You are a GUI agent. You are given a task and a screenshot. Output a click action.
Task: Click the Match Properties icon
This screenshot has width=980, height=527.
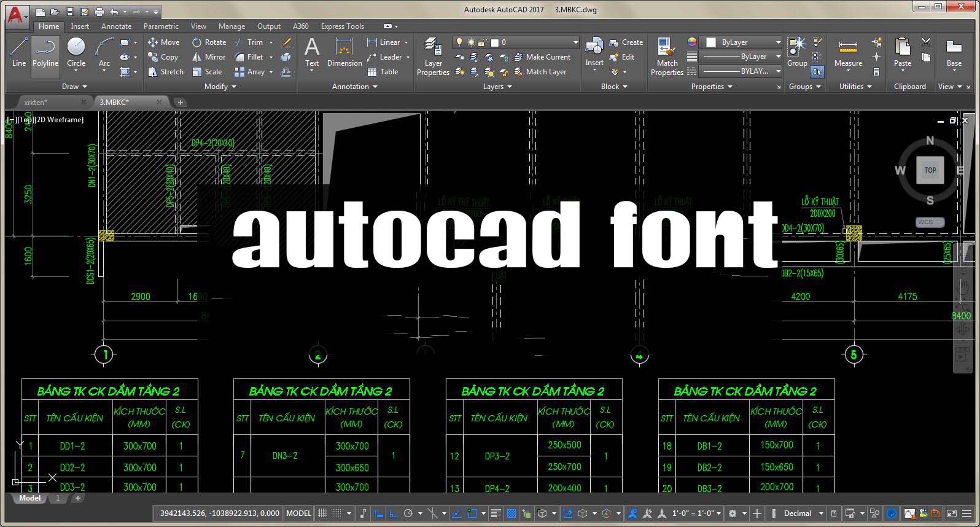pyautogui.click(x=667, y=57)
